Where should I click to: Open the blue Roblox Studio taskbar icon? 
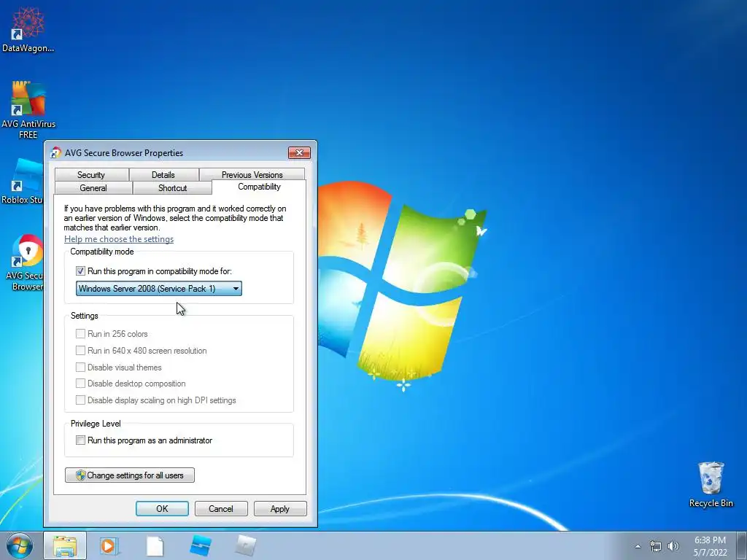[200, 545]
